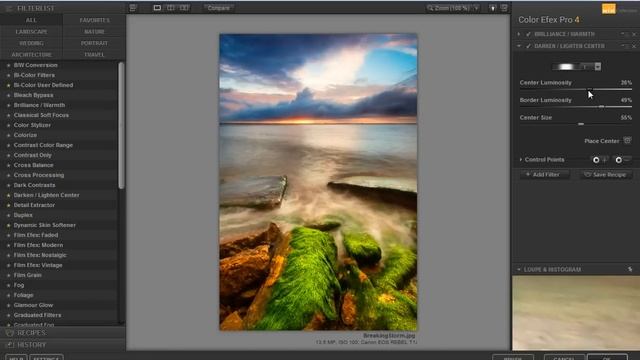Image resolution: width=640 pixels, height=360 pixels.
Task: Expand the Brilliance / Warmth filter section
Action: tap(519, 34)
